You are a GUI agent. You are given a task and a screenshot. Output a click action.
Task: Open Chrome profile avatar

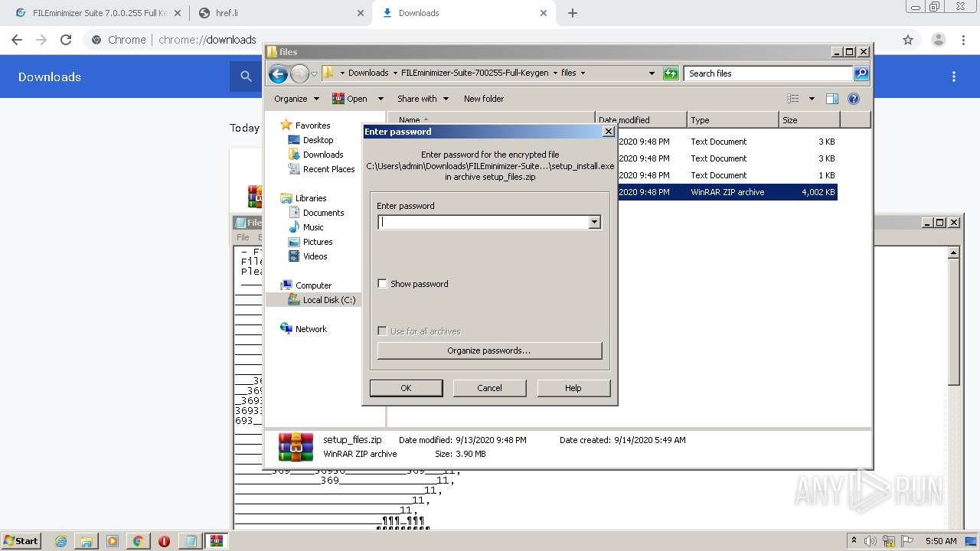coord(939,40)
